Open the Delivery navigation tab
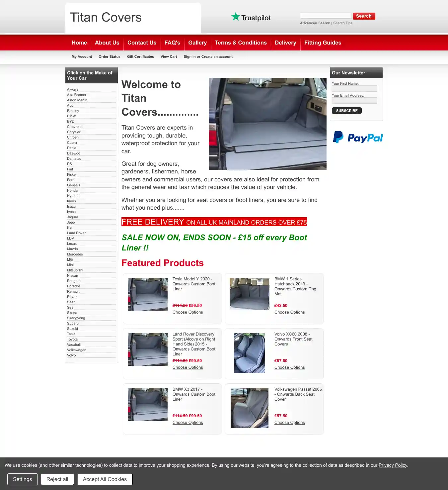This screenshot has width=448, height=490. (285, 43)
